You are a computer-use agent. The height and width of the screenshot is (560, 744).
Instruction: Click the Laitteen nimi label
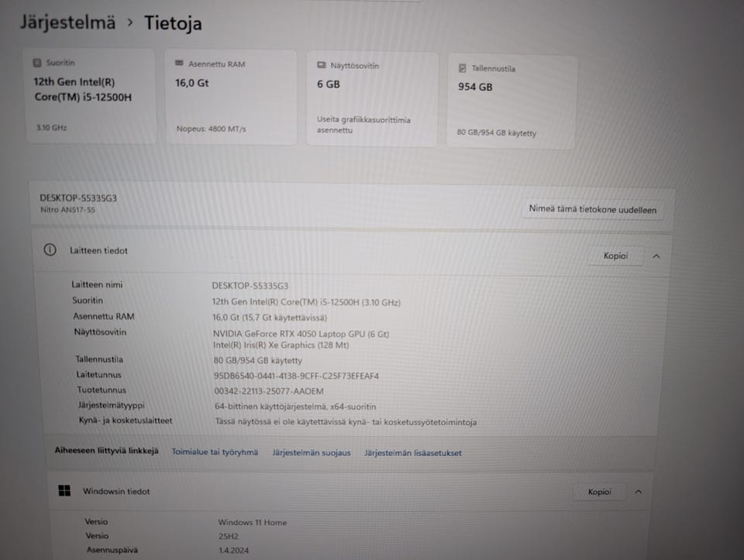pyautogui.click(x=97, y=284)
